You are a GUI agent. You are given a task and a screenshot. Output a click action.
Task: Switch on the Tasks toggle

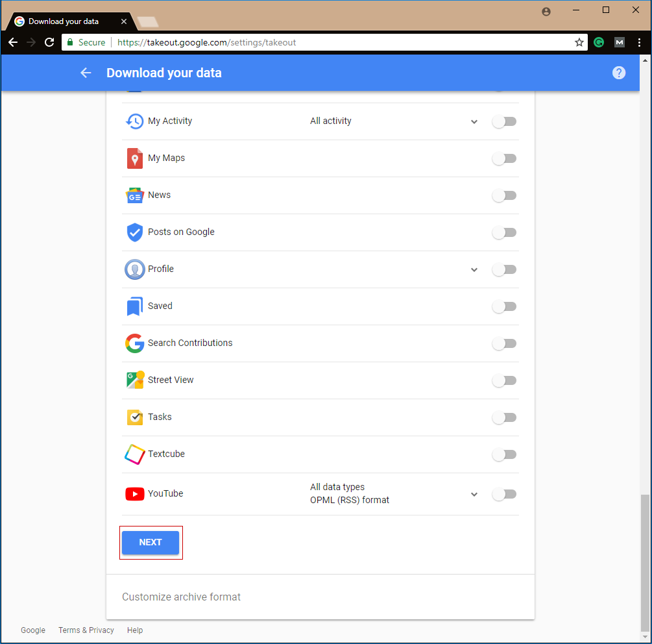coord(504,417)
